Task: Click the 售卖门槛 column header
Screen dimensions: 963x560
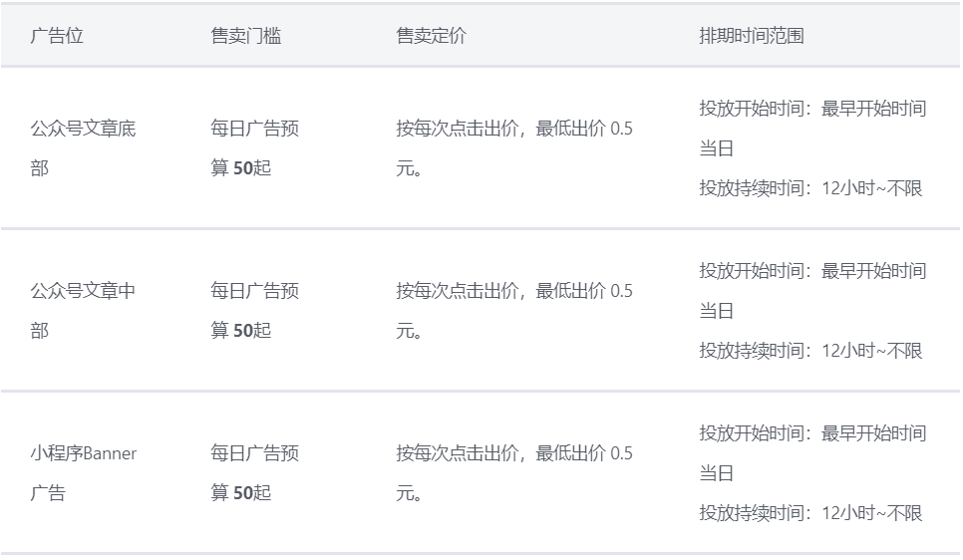Action: (x=246, y=36)
